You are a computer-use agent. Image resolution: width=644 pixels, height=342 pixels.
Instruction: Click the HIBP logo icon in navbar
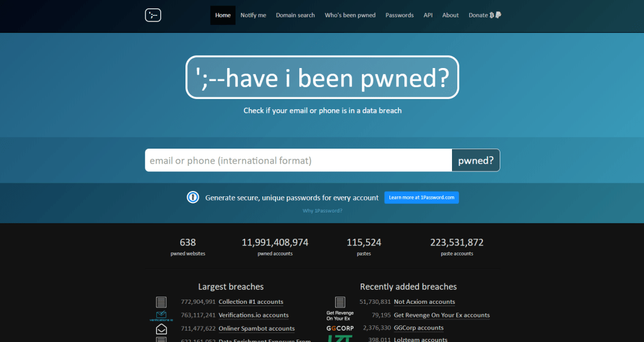point(153,15)
